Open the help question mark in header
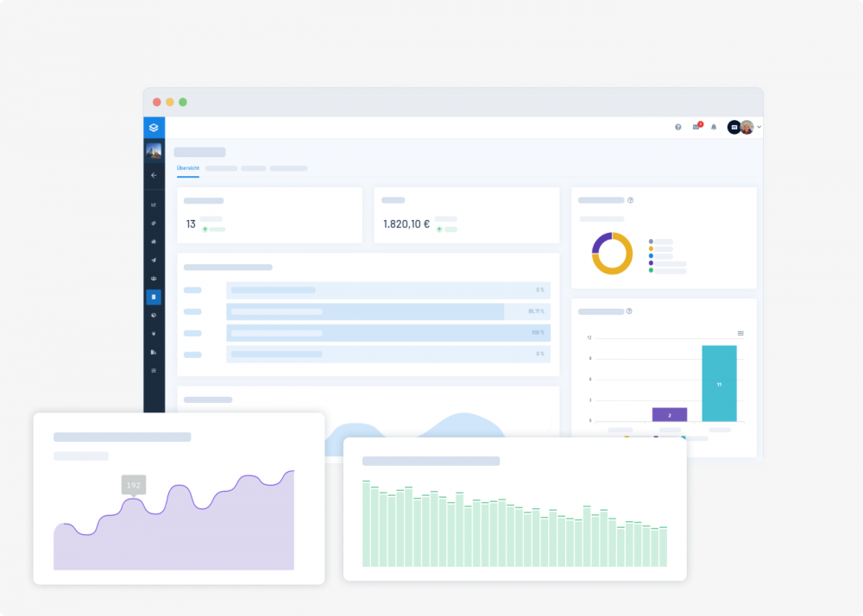This screenshot has width=863, height=616. pos(678,127)
